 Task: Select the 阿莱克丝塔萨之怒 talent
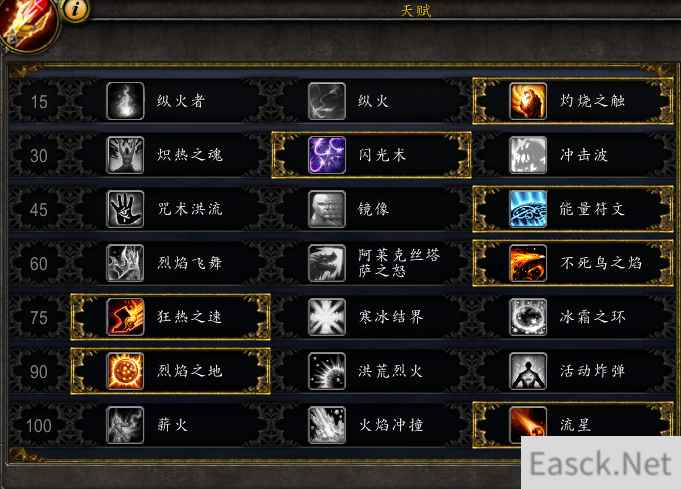tap(371, 263)
